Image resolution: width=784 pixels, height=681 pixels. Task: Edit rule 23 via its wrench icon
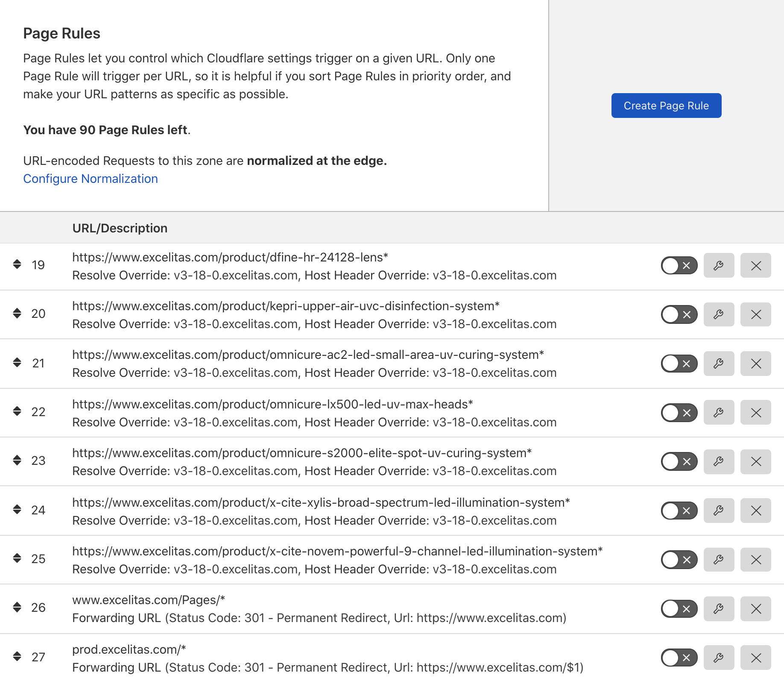click(719, 461)
